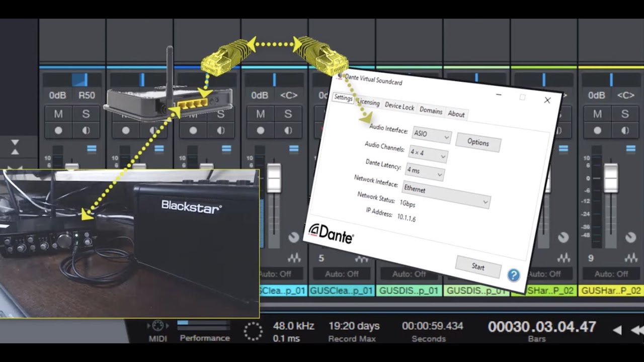Screen dimensions: 644x362
Task: Mute the GUSHar..P_02 channel 9
Action: point(597,114)
